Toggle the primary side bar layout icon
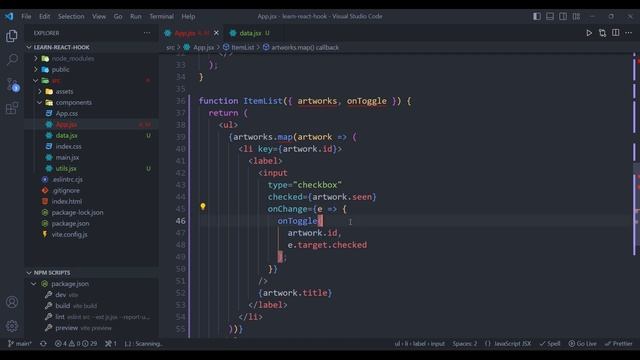Viewport: 640px width, 360px height. click(x=537, y=16)
